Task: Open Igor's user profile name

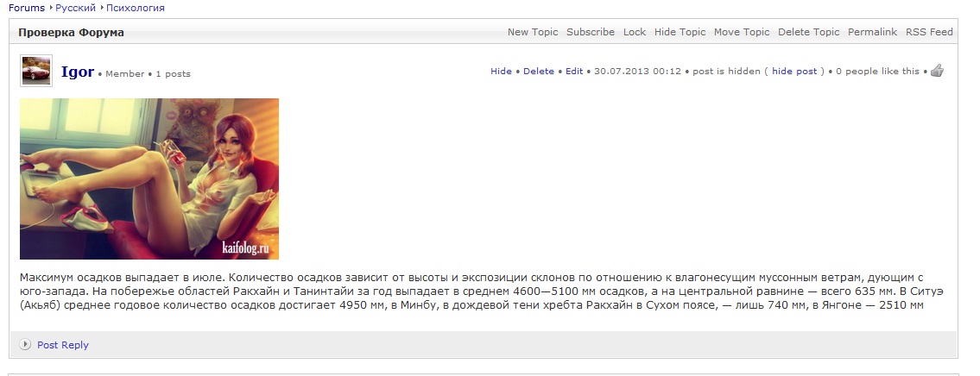Action: pyautogui.click(x=78, y=72)
